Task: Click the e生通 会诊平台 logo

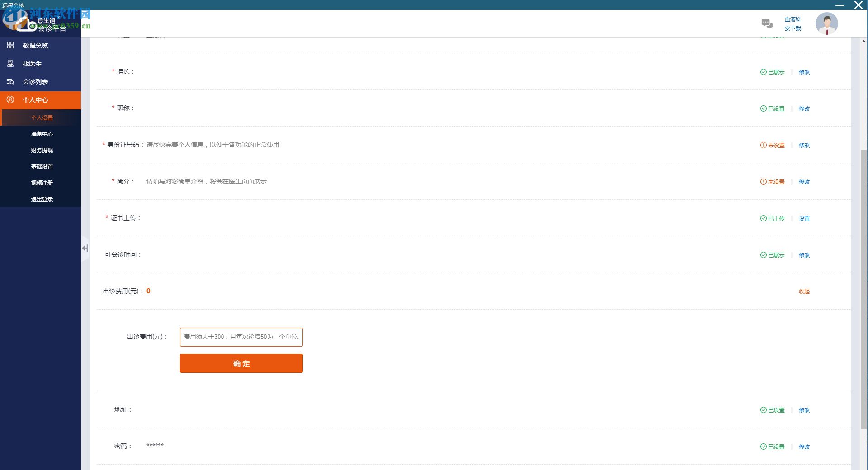Action: (x=41, y=23)
